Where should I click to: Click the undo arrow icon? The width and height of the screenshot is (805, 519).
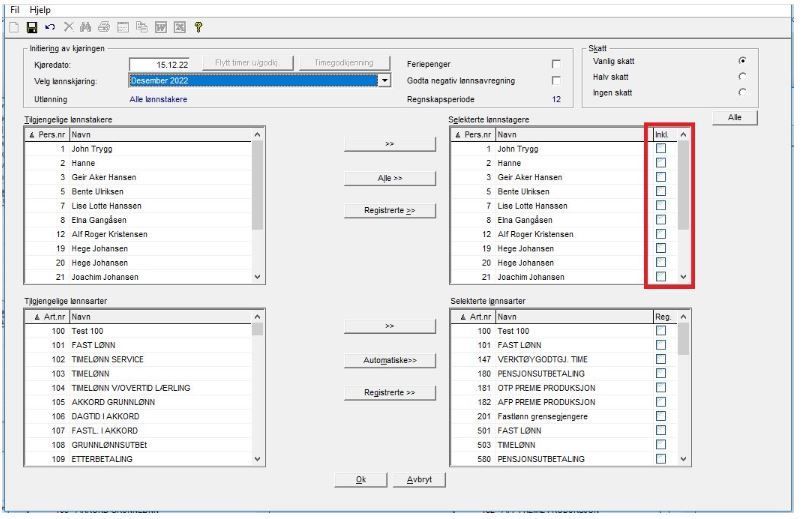click(50, 27)
